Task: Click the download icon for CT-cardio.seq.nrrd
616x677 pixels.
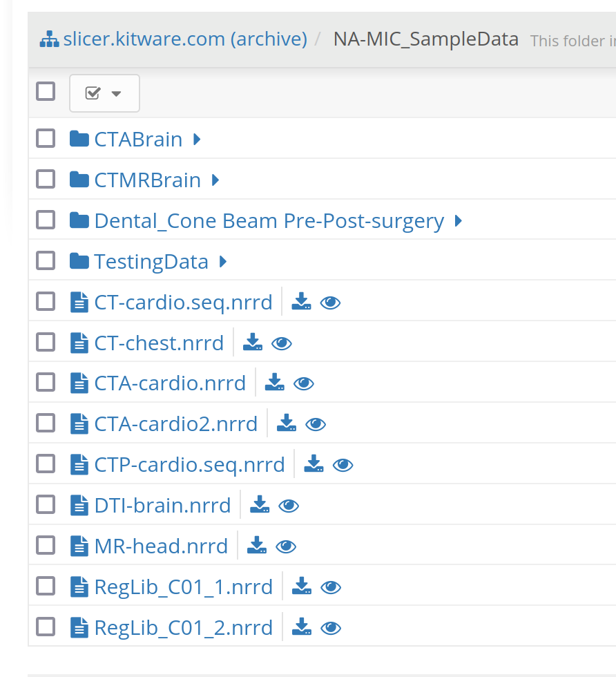Action: pyautogui.click(x=301, y=302)
